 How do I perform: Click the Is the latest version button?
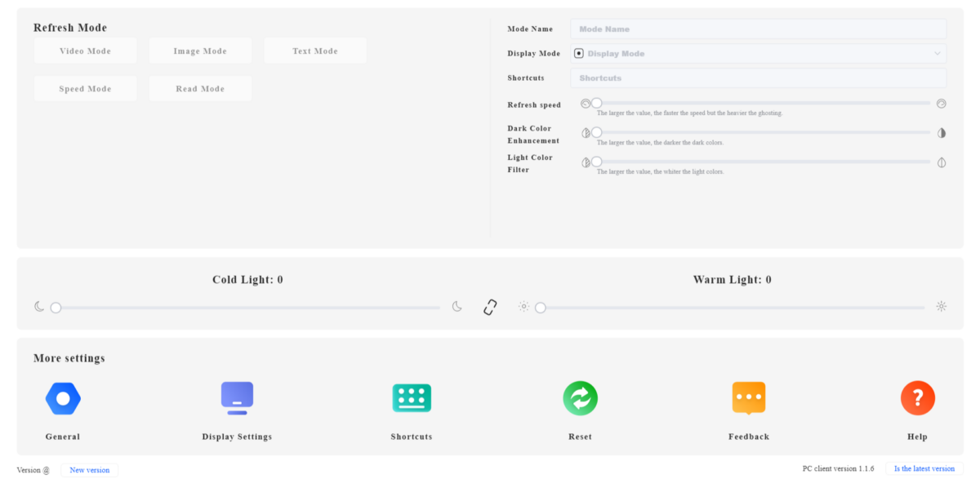coord(924,469)
